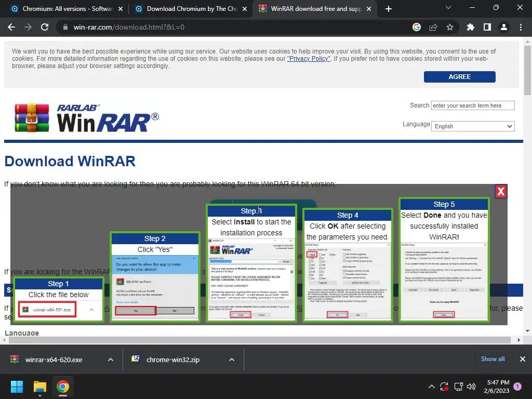Focus the search term input field
Image resolution: width=532 pixels, height=399 pixels.
pos(473,105)
